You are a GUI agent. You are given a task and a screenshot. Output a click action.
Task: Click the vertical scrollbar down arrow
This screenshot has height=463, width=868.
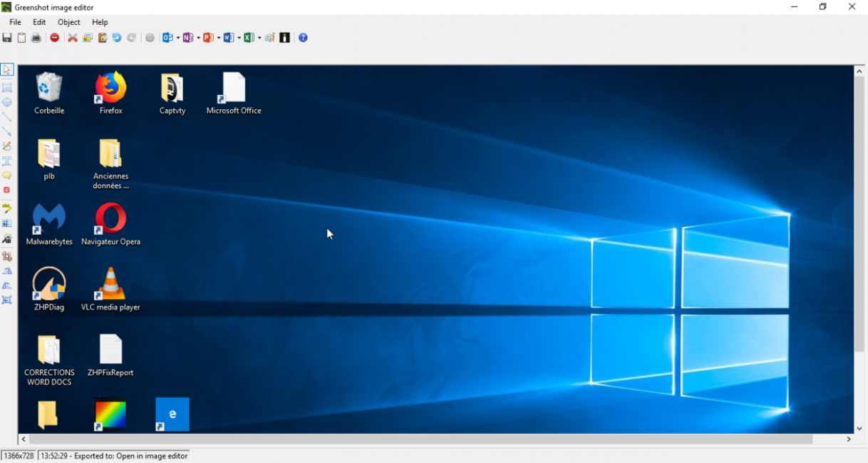(859, 428)
